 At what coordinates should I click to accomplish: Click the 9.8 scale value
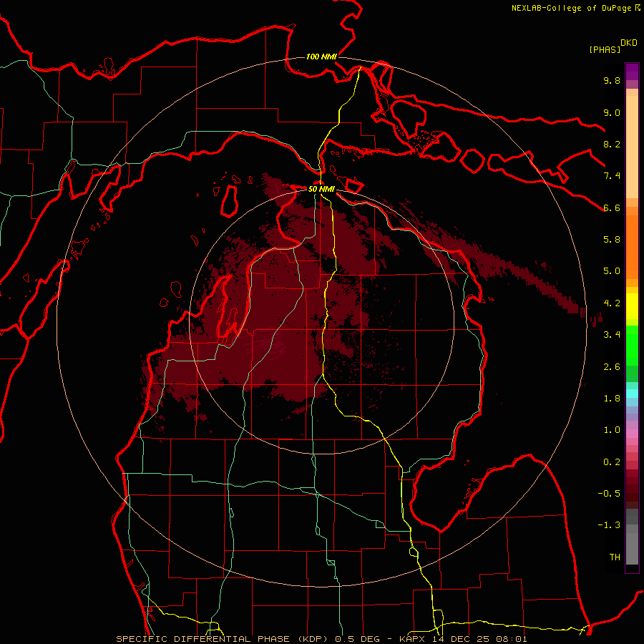pos(612,80)
